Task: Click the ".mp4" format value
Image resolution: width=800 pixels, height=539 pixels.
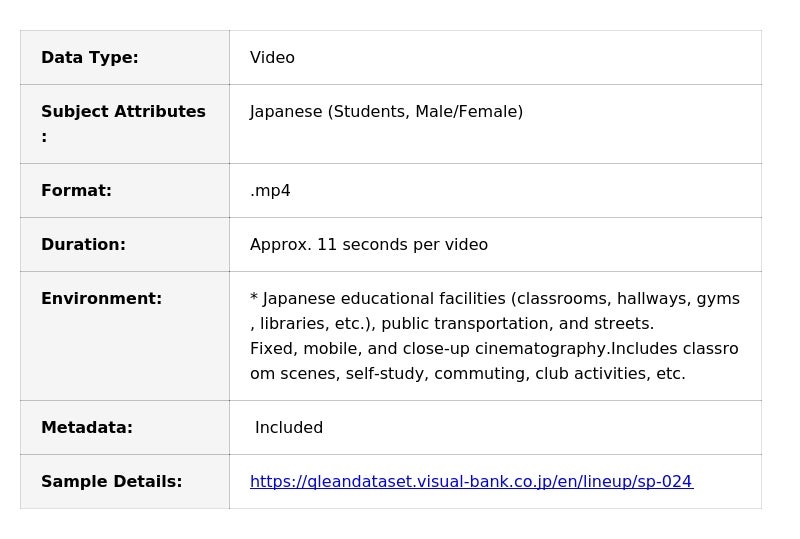Action: [x=270, y=191]
